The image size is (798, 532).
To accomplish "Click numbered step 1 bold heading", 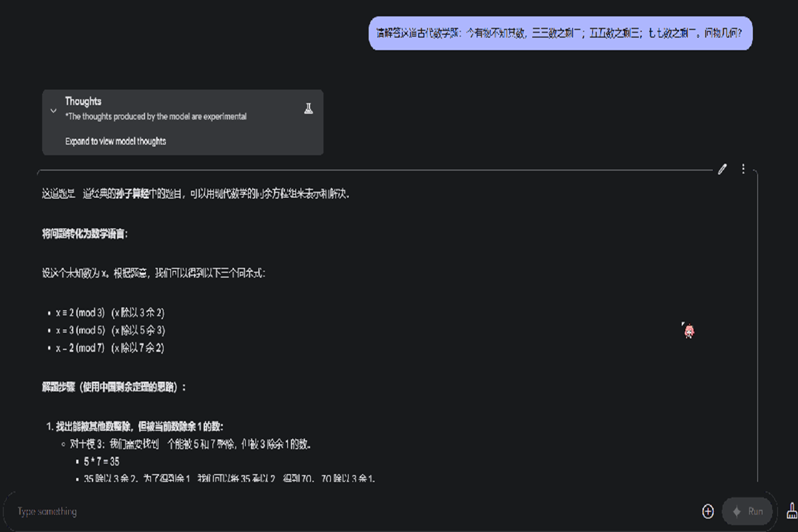I will coord(140,426).
